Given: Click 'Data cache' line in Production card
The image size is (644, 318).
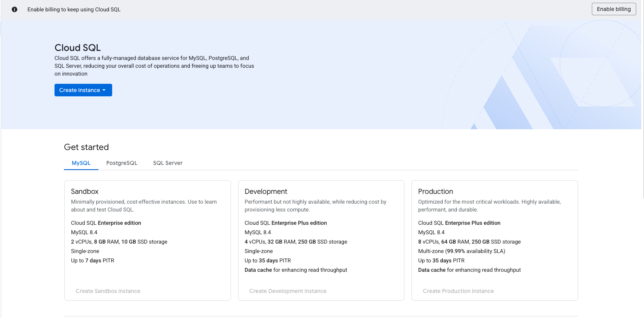Looking at the screenshot, I should pyautogui.click(x=469, y=270).
